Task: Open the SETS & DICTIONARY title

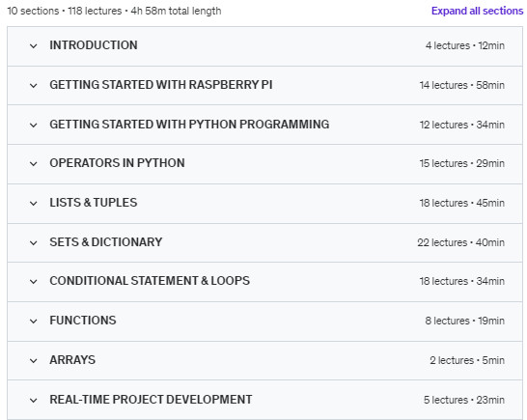Action: click(106, 242)
